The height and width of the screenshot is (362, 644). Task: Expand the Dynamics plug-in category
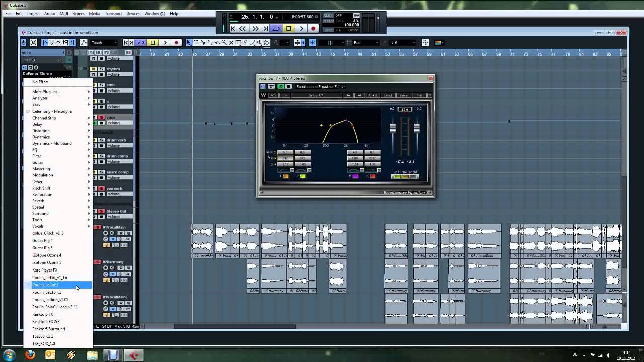pyautogui.click(x=57, y=137)
